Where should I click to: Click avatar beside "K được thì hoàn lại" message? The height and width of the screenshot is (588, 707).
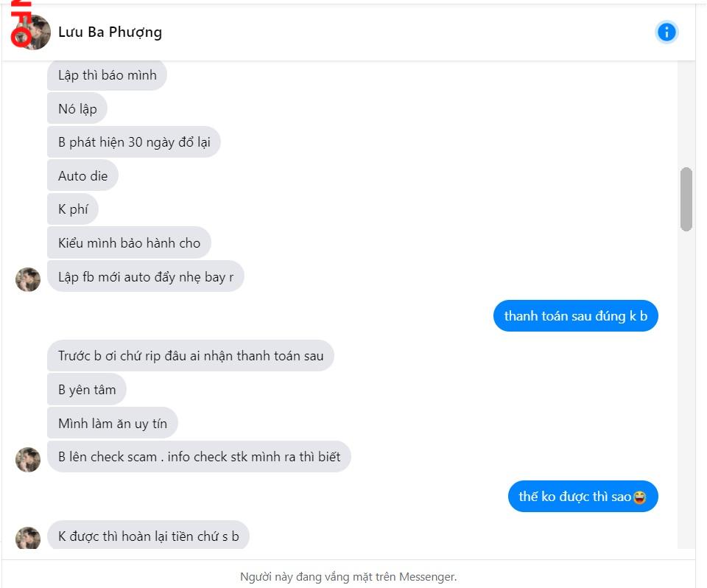click(28, 538)
